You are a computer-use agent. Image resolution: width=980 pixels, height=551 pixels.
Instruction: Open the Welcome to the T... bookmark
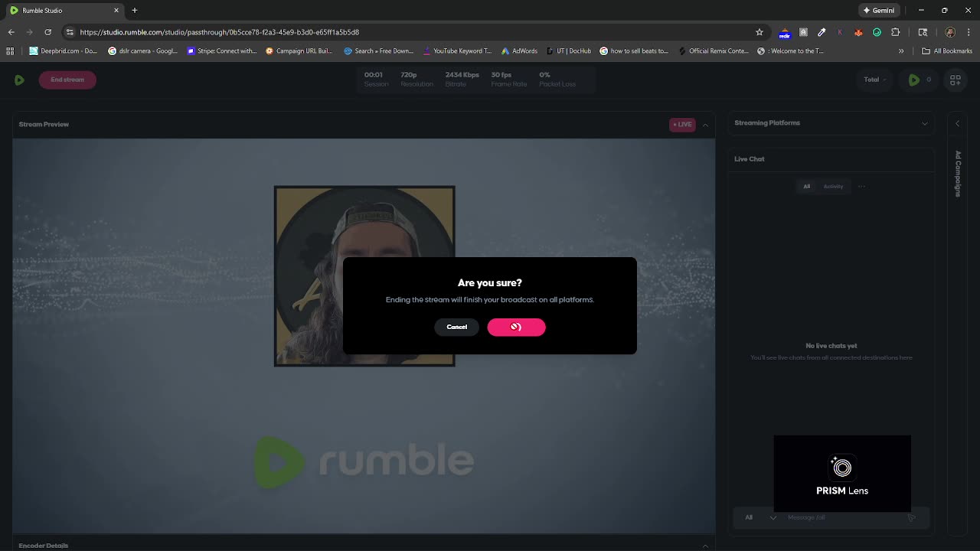(x=791, y=51)
